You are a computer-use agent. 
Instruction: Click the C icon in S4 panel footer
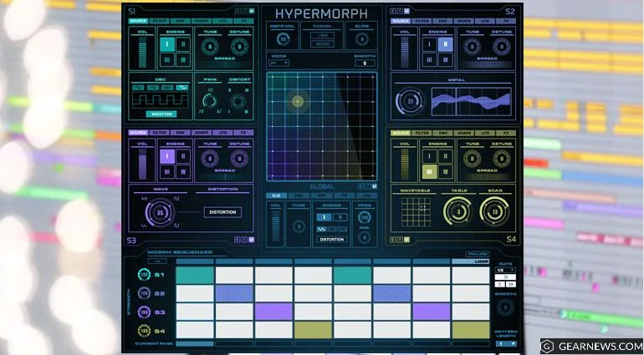393,240
